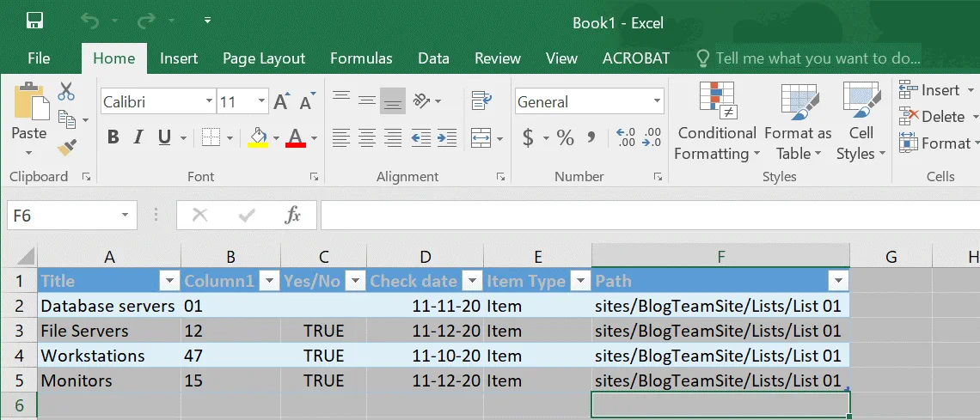Click the Increase Font Size icon
The width and height of the screenshot is (980, 420).
pos(281,102)
